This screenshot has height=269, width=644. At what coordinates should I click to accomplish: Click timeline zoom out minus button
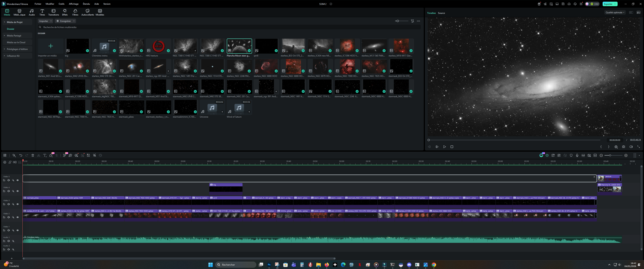coord(601,156)
